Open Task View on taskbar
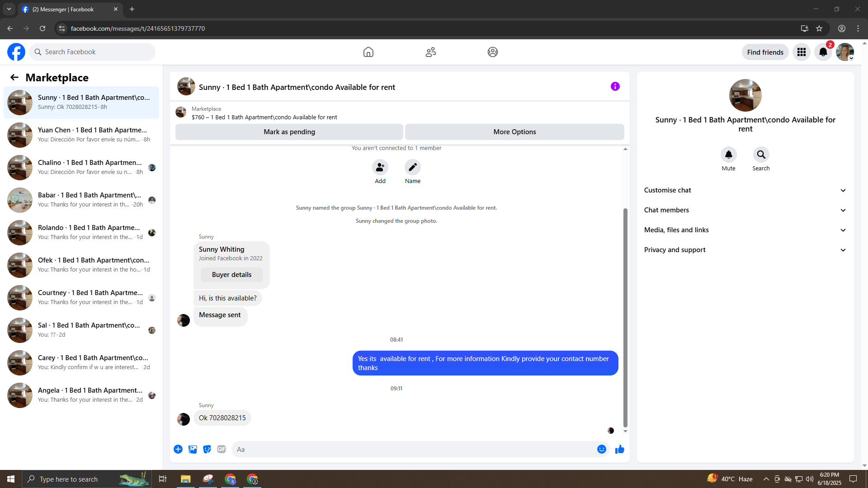The width and height of the screenshot is (868, 488). click(163, 479)
